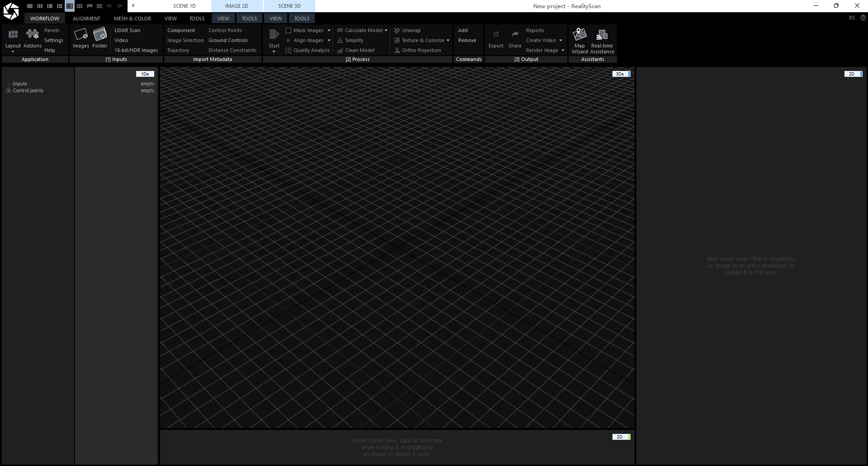Select the SCENE 3D context tab
The height and width of the screenshot is (466, 868).
[289, 6]
